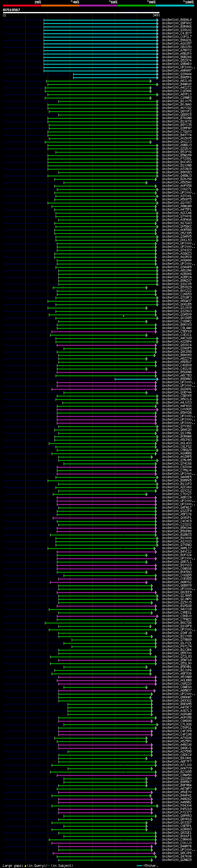Select the query name AV519567
This screenshot has height=868, width=197.
click(x=11, y=10)
